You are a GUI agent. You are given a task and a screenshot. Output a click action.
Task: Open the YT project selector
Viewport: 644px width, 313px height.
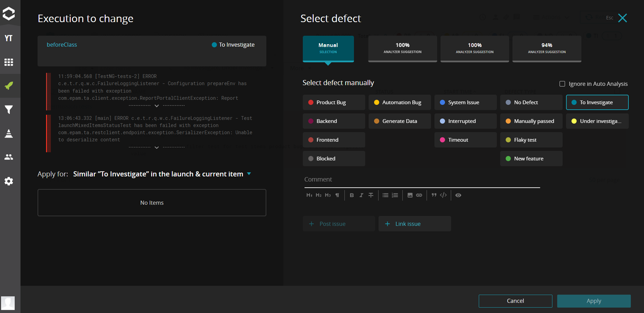pyautogui.click(x=9, y=38)
